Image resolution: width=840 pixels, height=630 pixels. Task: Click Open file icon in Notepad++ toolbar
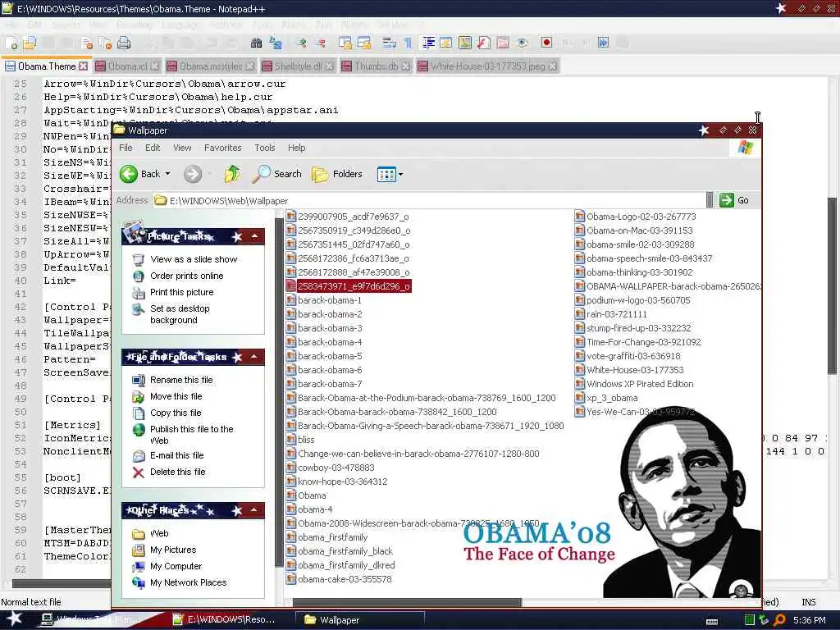pos(30,43)
